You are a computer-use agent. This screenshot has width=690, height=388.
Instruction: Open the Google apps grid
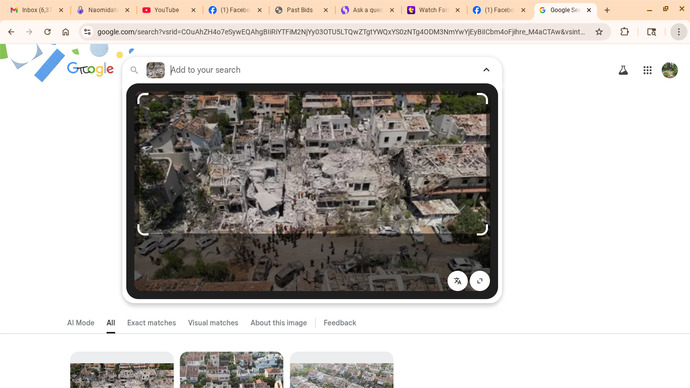coord(647,70)
